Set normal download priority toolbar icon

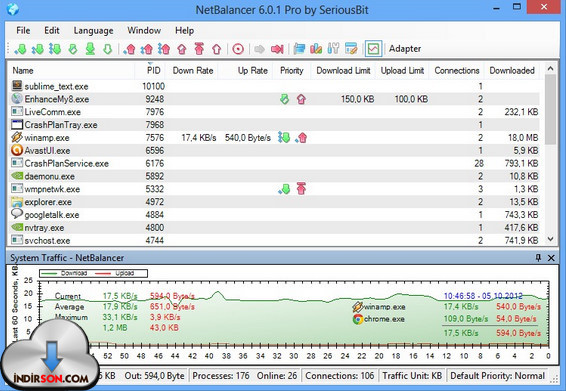click(x=38, y=49)
